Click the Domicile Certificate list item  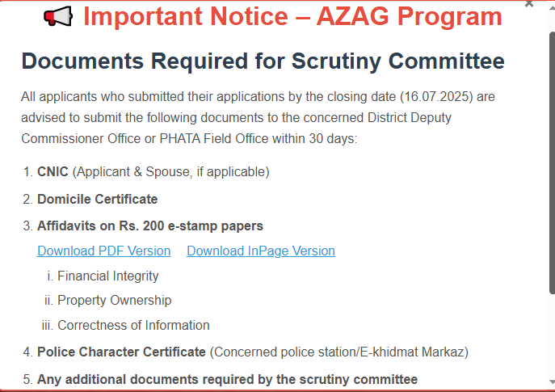97,199
